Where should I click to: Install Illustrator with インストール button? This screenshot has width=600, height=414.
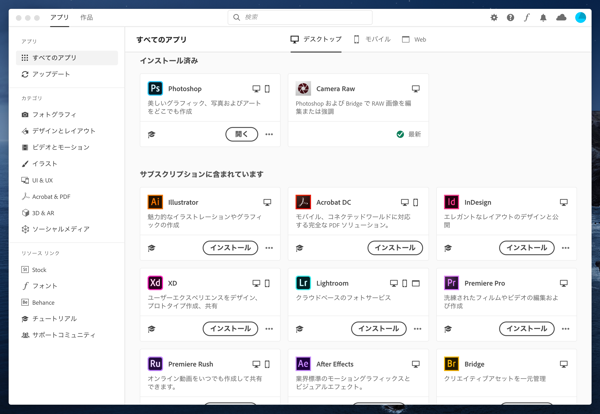tap(230, 248)
